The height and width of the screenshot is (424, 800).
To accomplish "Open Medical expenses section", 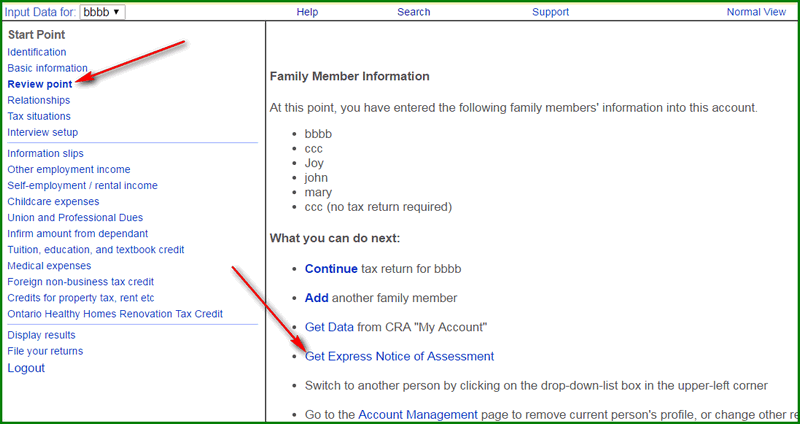I will [x=49, y=266].
